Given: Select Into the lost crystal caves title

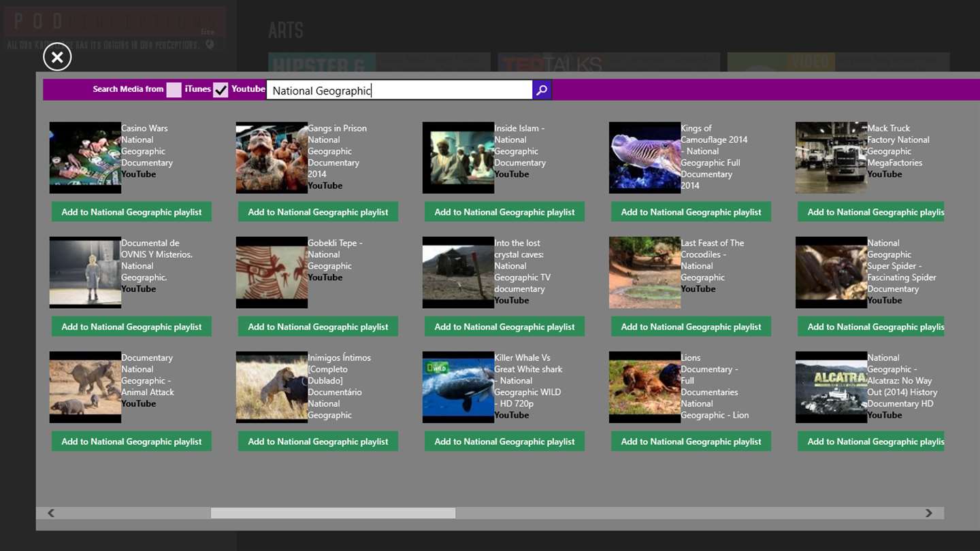Looking at the screenshot, I should coord(523,266).
